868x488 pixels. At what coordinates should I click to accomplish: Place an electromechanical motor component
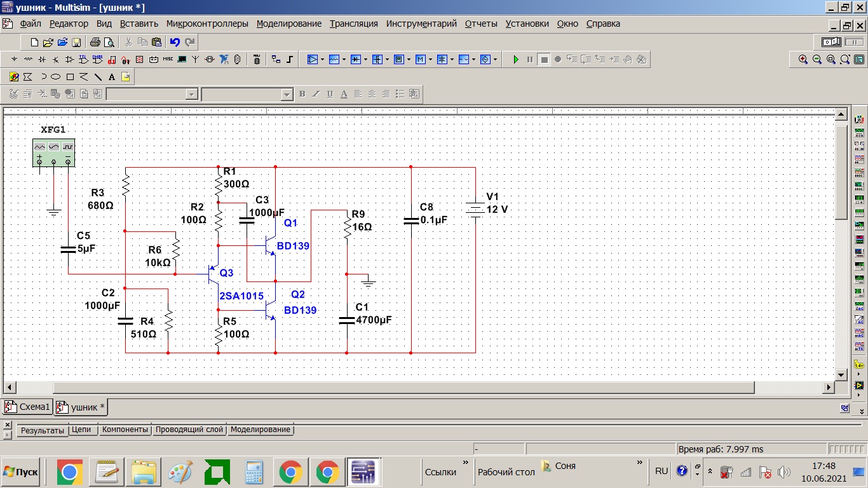pos(210,59)
